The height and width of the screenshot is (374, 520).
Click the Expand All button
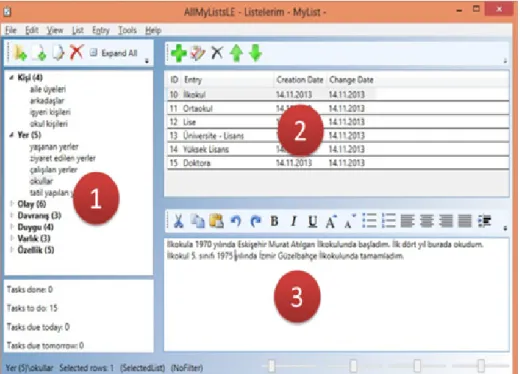[x=114, y=53]
